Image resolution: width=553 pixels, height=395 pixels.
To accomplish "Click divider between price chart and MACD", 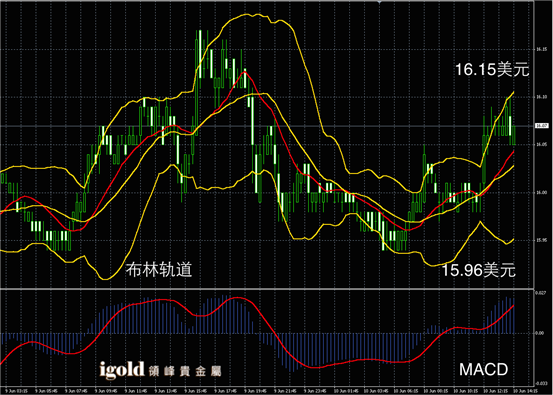I will pos(267,289).
